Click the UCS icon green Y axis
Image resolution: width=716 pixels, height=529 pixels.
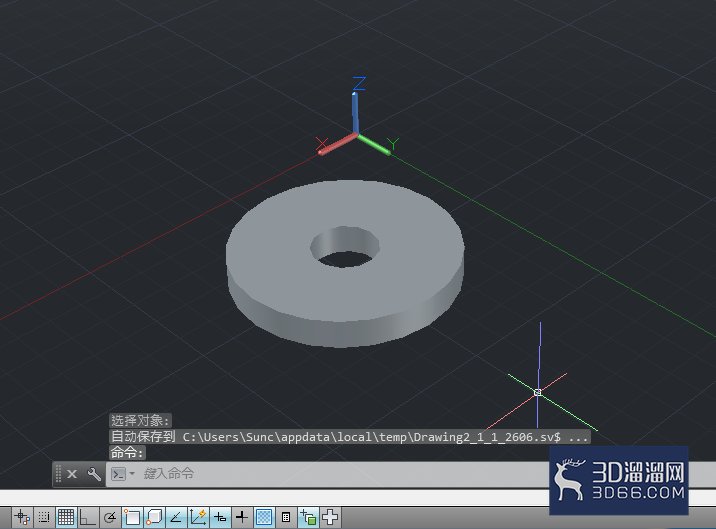374,144
